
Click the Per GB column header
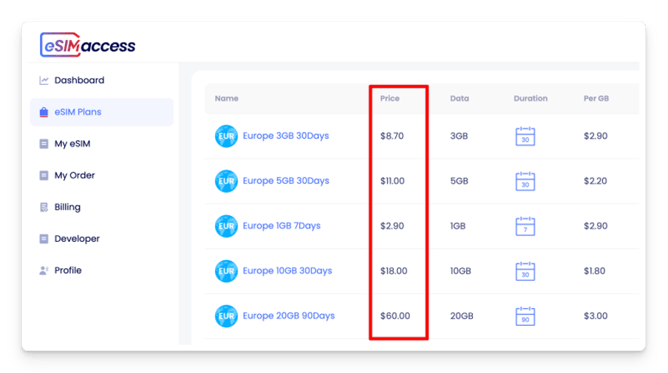tap(596, 98)
